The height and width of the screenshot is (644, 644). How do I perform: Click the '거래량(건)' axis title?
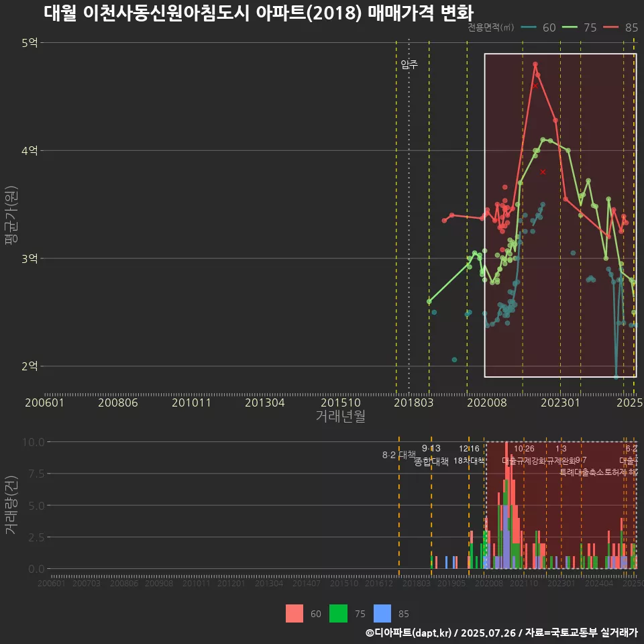[11, 504]
